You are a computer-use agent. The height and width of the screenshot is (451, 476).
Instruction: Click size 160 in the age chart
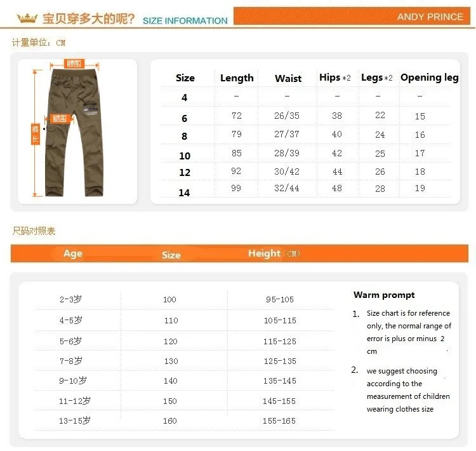click(170, 421)
